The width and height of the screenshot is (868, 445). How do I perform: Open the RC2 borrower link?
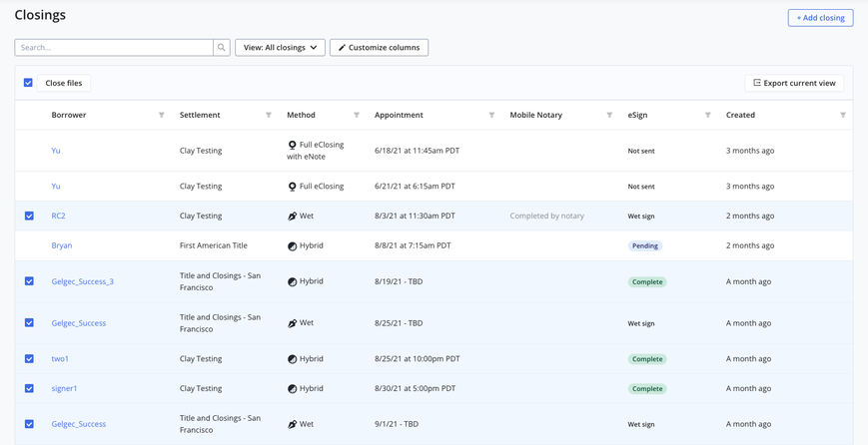[58, 217]
